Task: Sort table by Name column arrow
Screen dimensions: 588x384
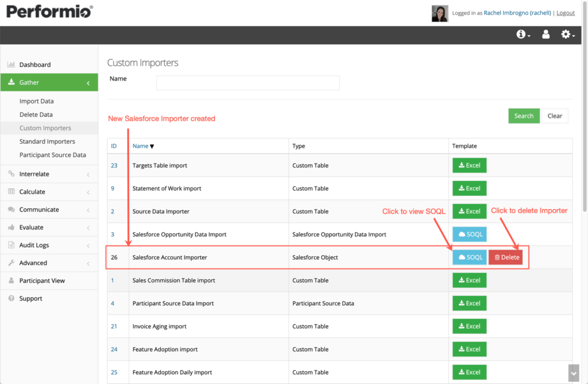Action: click(x=152, y=147)
